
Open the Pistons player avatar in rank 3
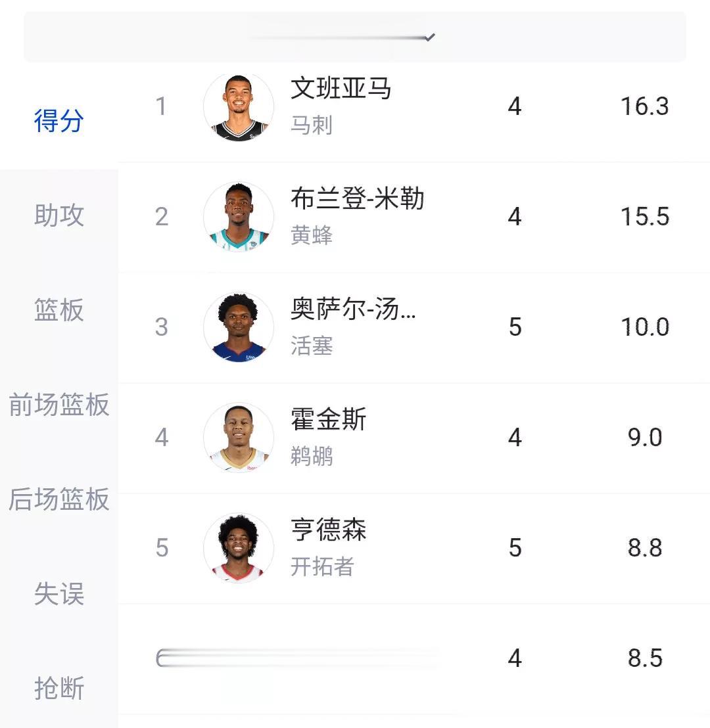tap(239, 327)
